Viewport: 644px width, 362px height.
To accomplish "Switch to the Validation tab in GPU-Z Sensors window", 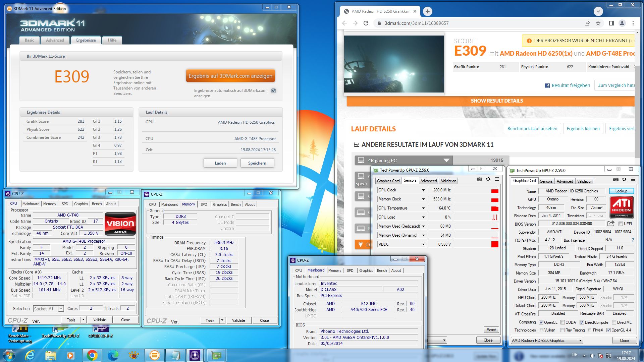I will tap(448, 181).
